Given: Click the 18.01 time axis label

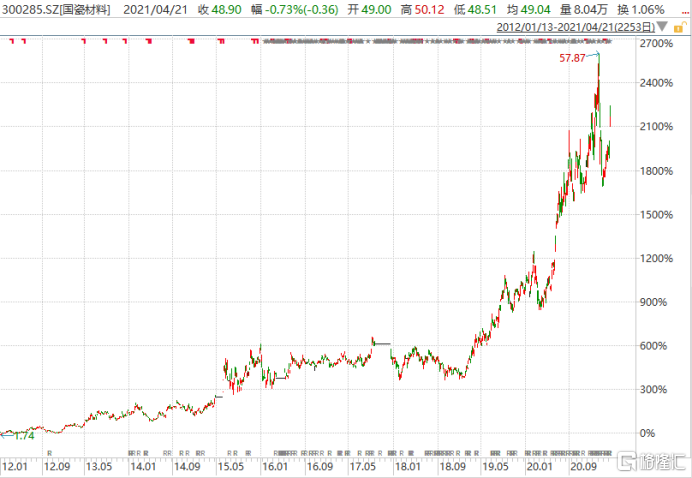Looking at the screenshot, I should coord(408,467).
